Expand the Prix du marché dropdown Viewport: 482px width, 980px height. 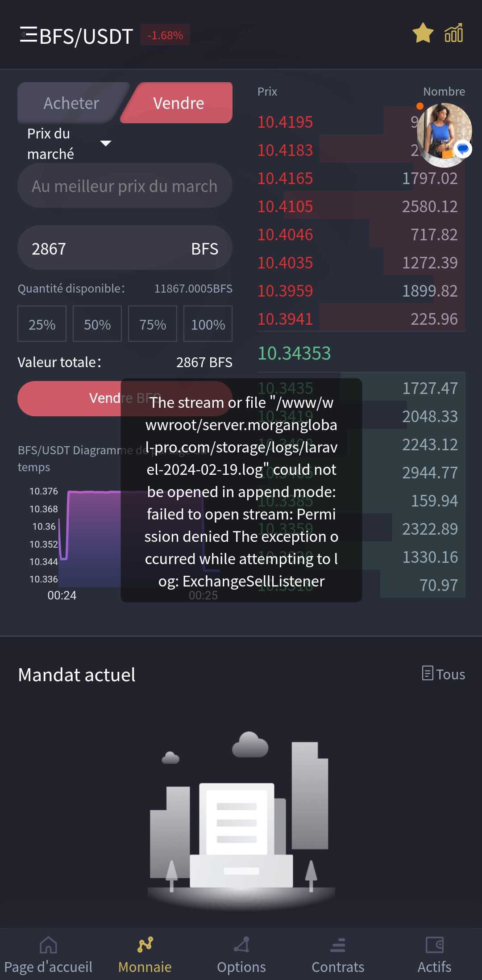point(105,143)
